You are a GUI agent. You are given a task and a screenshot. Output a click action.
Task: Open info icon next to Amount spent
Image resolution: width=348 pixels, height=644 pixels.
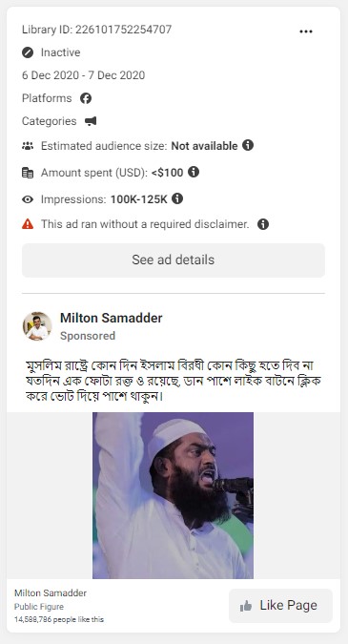194,172
